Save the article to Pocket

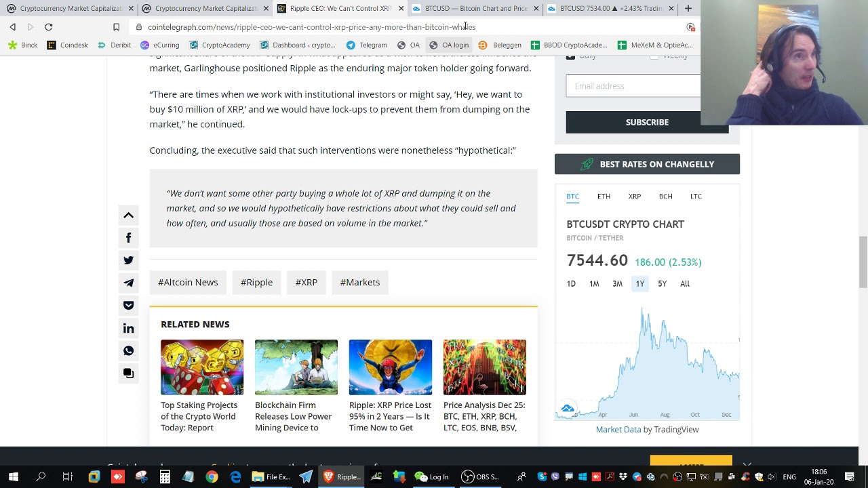pyautogui.click(x=128, y=306)
